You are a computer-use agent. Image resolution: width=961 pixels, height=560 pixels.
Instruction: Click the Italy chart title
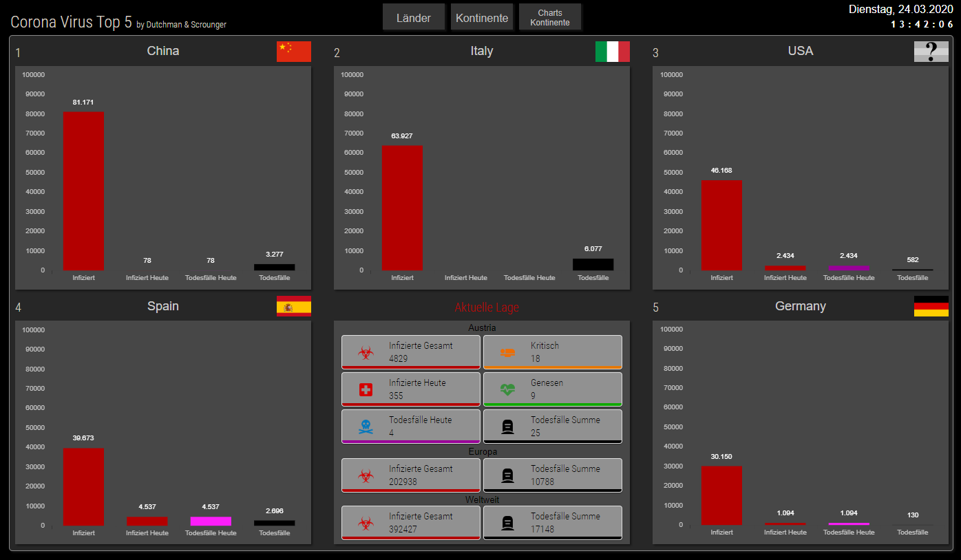(x=482, y=51)
